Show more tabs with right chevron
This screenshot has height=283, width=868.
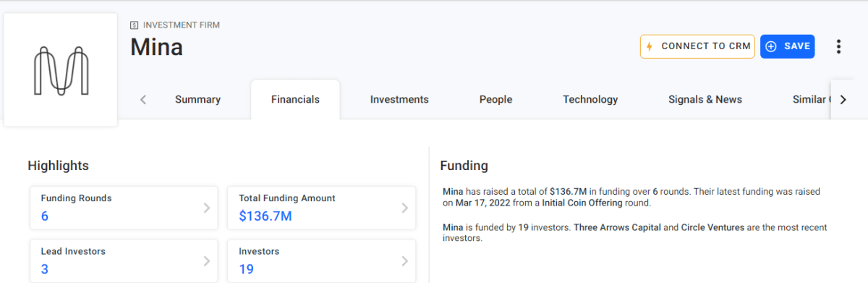pos(843,100)
